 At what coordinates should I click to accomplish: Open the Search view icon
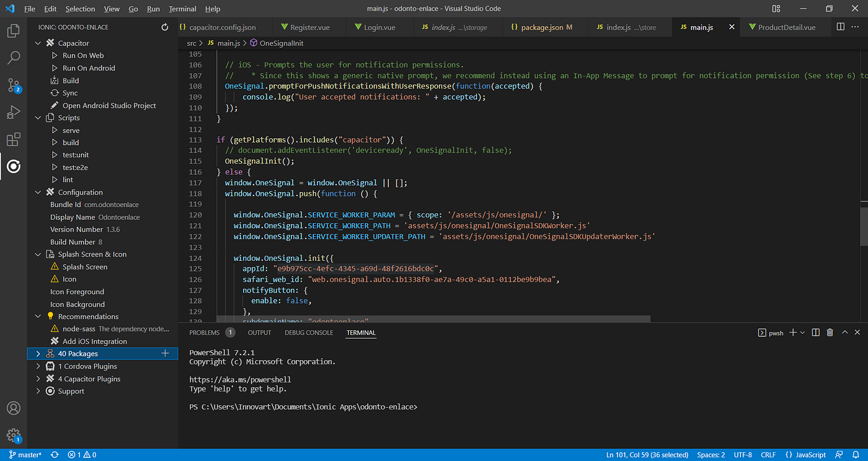pyautogui.click(x=13, y=58)
